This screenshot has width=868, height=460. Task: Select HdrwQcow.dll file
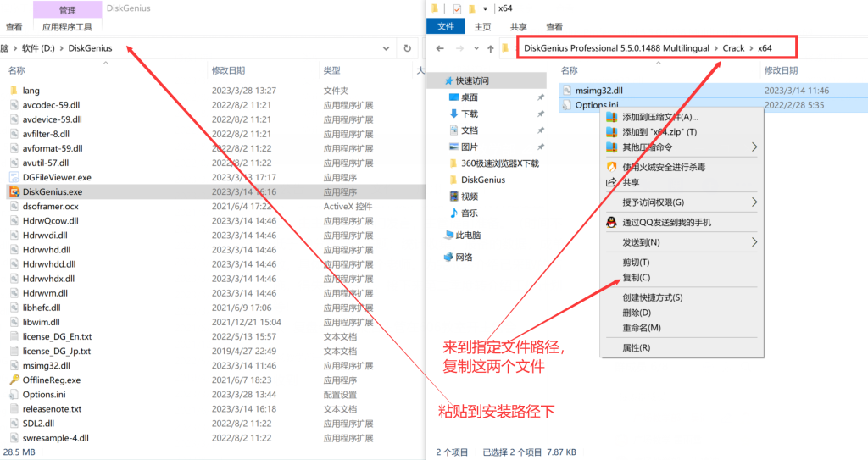pyautogui.click(x=50, y=220)
